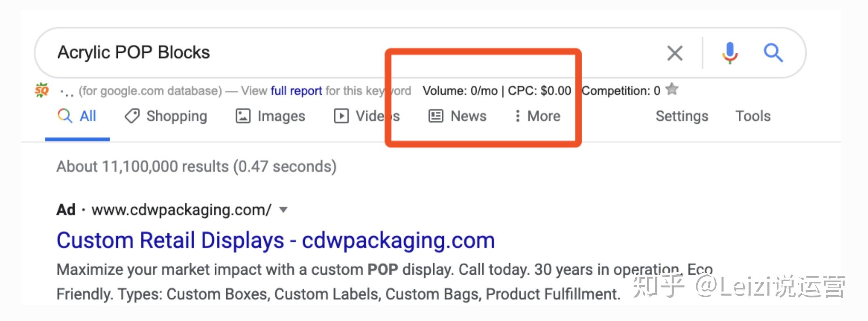Click the www.cdwpackaging.com/ ad URL

pyautogui.click(x=181, y=210)
